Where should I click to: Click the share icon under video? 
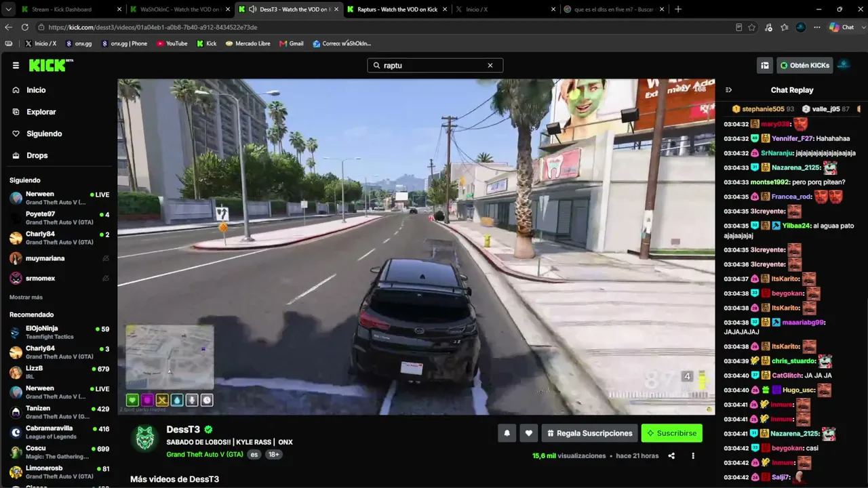(x=671, y=456)
